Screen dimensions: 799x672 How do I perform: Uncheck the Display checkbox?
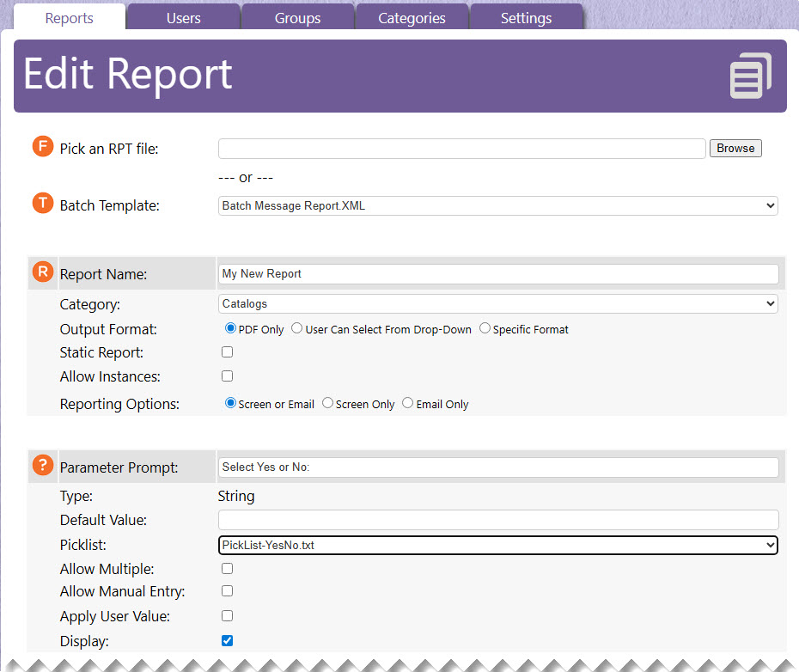(x=228, y=640)
